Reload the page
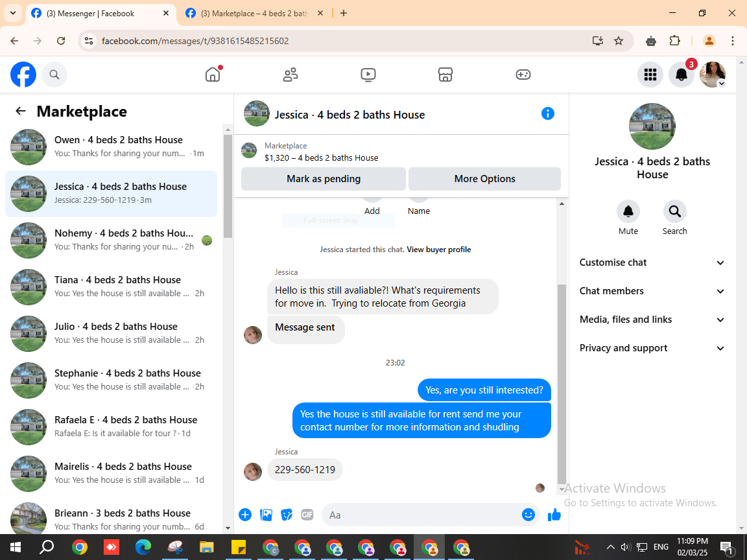 [x=61, y=41]
